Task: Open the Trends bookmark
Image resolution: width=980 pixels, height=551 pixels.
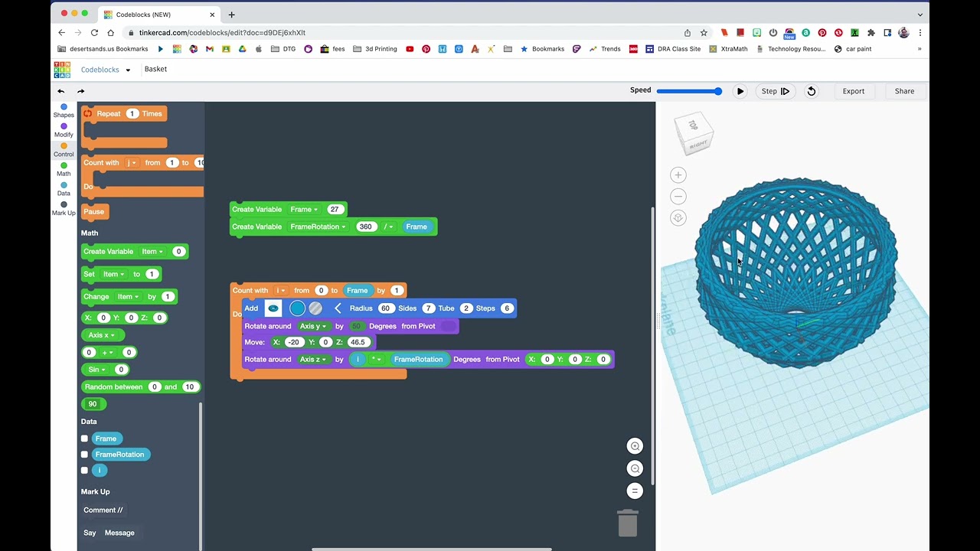Action: (x=605, y=49)
